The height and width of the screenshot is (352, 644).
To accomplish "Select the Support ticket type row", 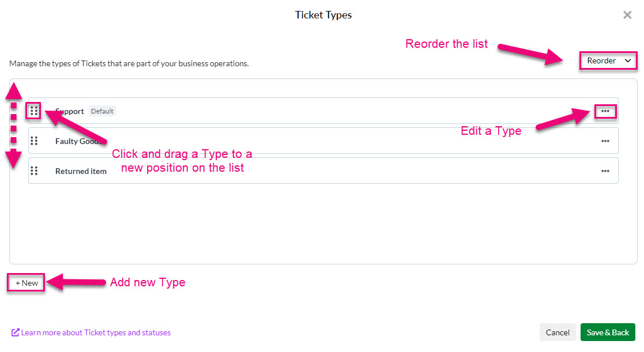I will click(x=323, y=111).
